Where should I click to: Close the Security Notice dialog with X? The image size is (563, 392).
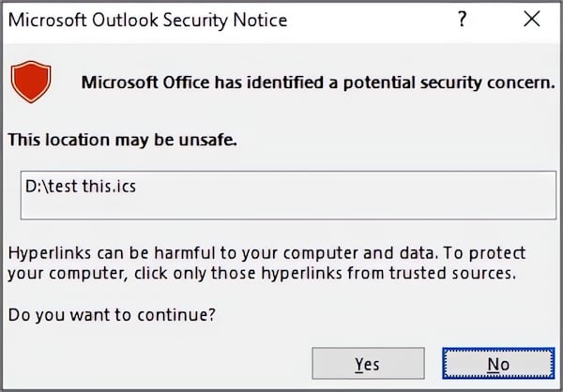(532, 20)
